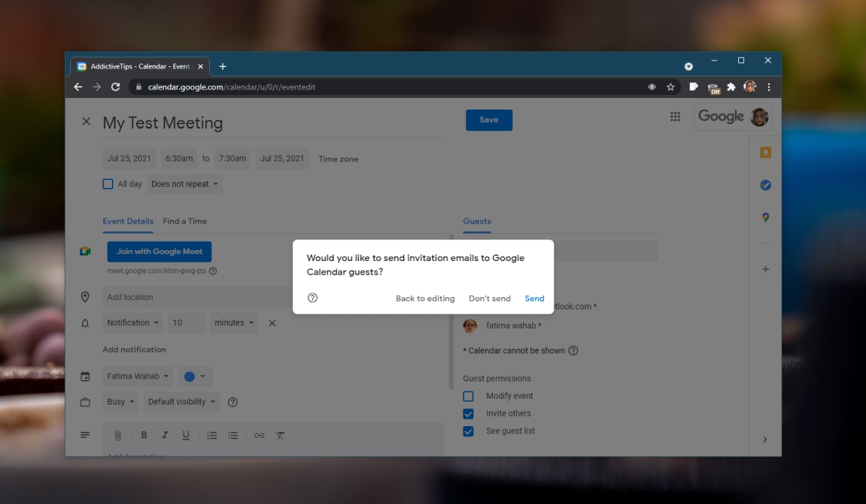Bookmark this page with the star icon
This screenshot has width=866, height=504.
point(670,87)
